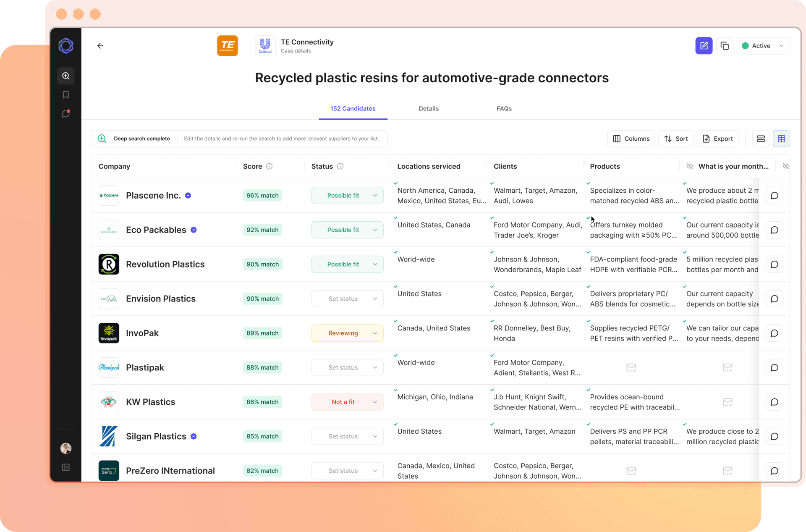Click the Export button
This screenshot has width=806, height=532.
pos(717,139)
